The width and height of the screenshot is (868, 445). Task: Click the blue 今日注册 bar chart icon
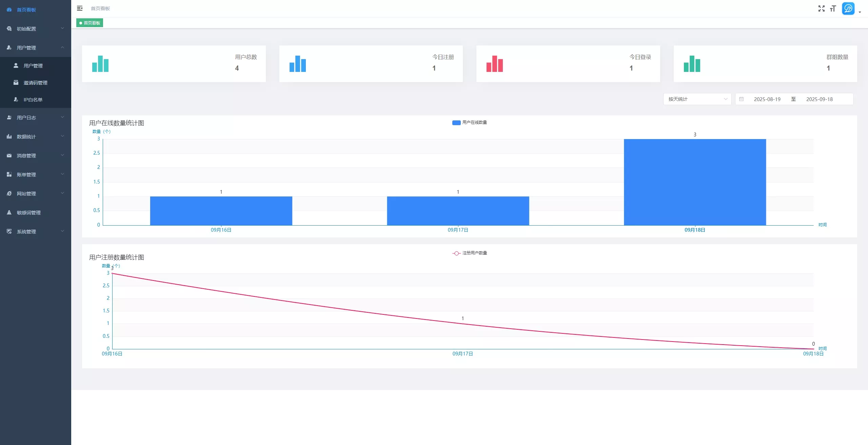(298, 64)
